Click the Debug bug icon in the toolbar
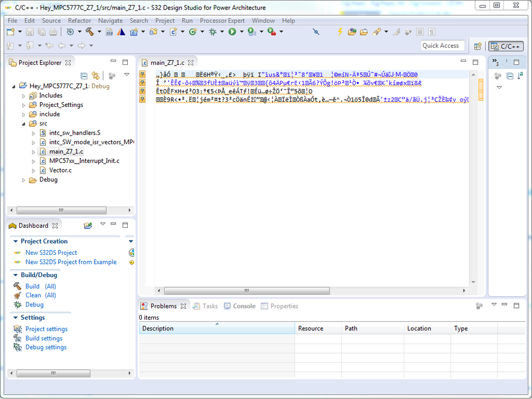The height and width of the screenshot is (399, 532). click(x=212, y=32)
